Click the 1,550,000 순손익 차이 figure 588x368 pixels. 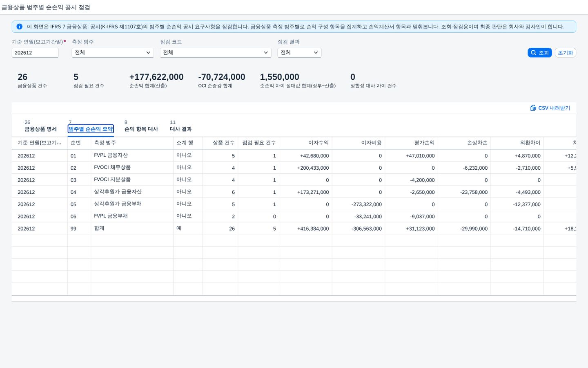[280, 77]
